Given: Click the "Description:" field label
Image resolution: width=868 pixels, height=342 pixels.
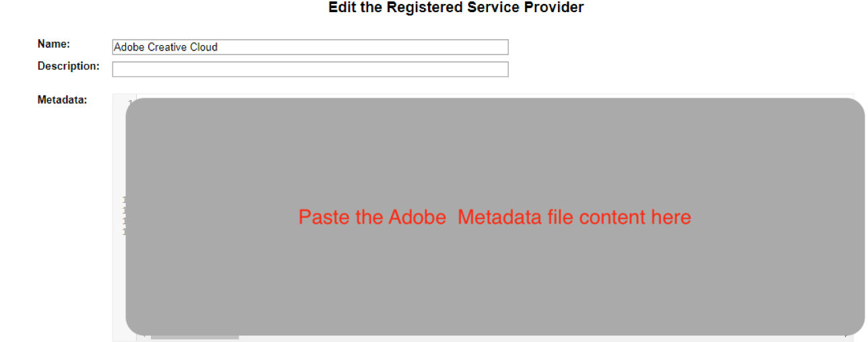Looking at the screenshot, I should (68, 66).
